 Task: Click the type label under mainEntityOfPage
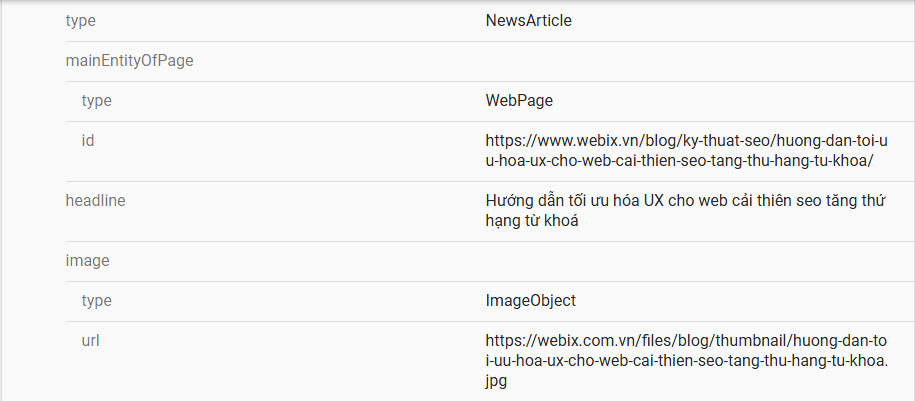pyautogui.click(x=96, y=100)
